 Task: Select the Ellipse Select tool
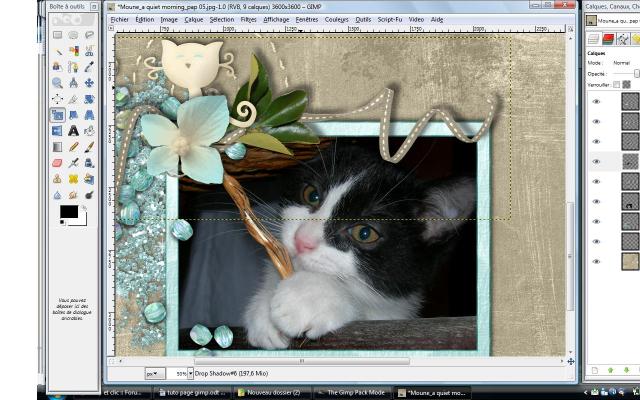73,35
